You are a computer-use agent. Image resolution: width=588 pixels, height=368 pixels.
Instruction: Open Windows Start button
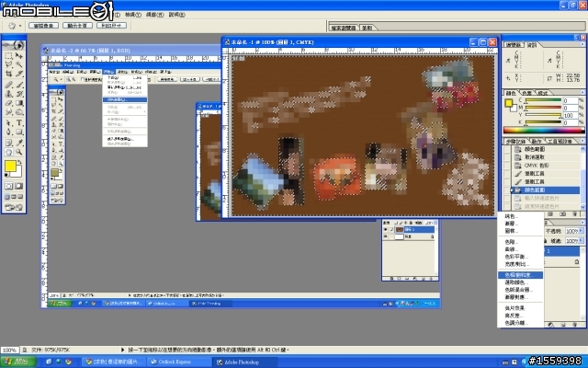pyautogui.click(x=17, y=362)
